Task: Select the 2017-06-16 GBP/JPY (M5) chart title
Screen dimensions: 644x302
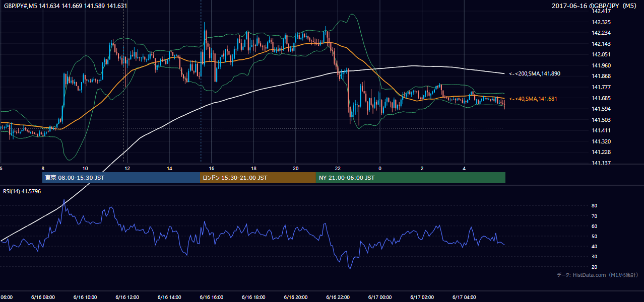Action: click(594, 6)
